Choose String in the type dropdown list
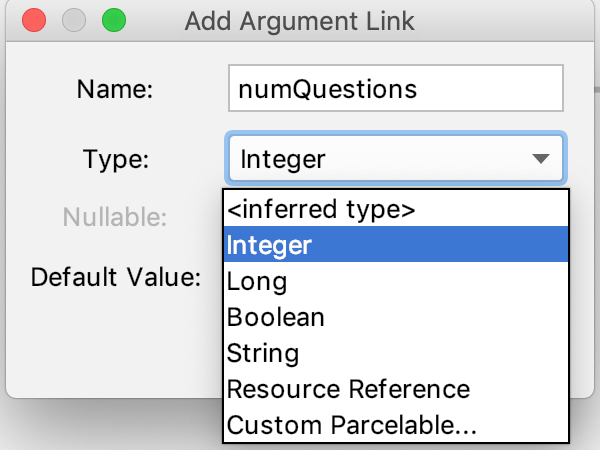600x450 pixels. pos(263,353)
